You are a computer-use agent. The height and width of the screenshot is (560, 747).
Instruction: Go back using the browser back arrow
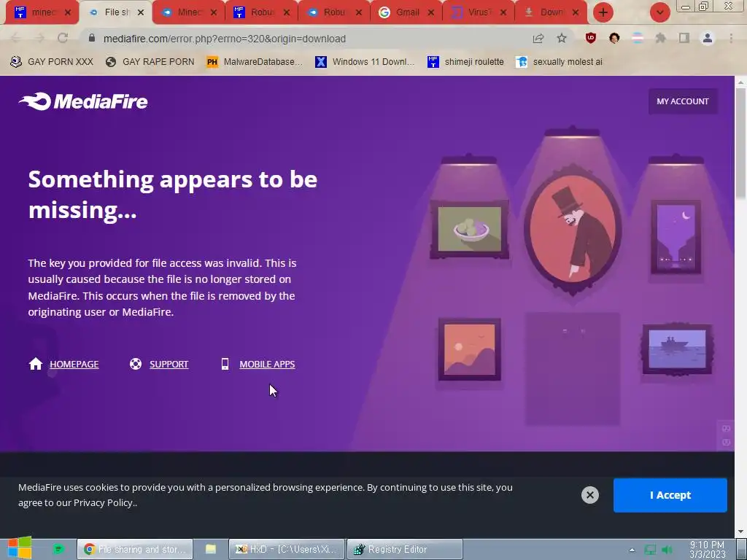[15, 38]
